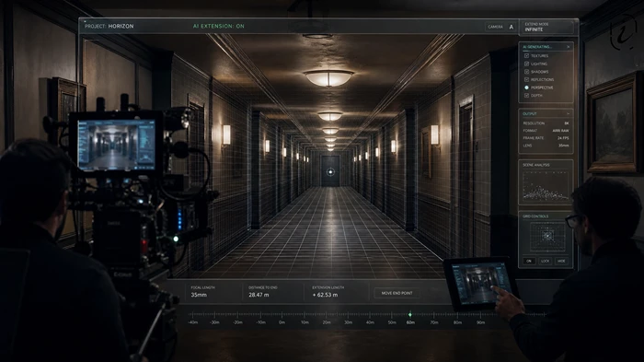The width and height of the screenshot is (644, 362).
Task: Open the Scene Analysis histogram
Action: point(546,185)
